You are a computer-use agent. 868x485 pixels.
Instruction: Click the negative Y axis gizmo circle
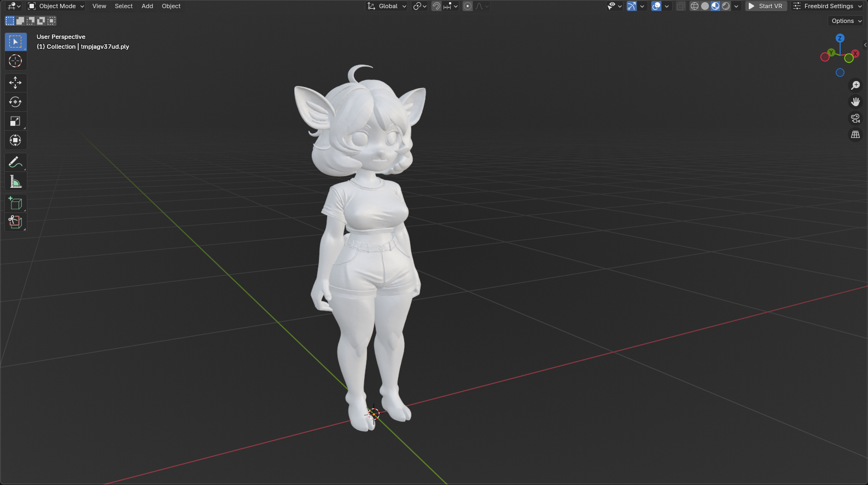(x=849, y=58)
